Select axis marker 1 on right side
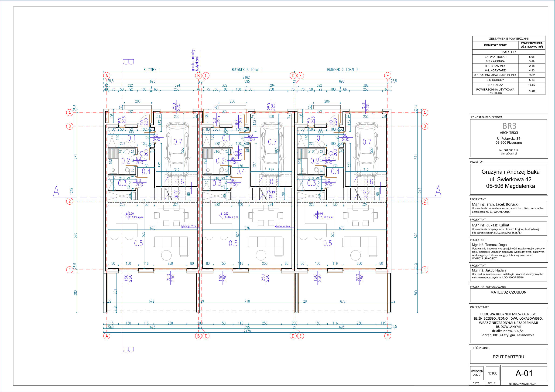The height and width of the screenshot is (392, 555). tap(425, 270)
